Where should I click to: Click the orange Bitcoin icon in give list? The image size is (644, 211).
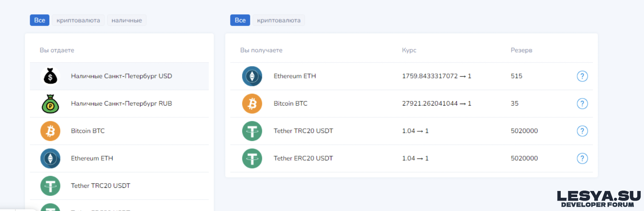click(50, 131)
